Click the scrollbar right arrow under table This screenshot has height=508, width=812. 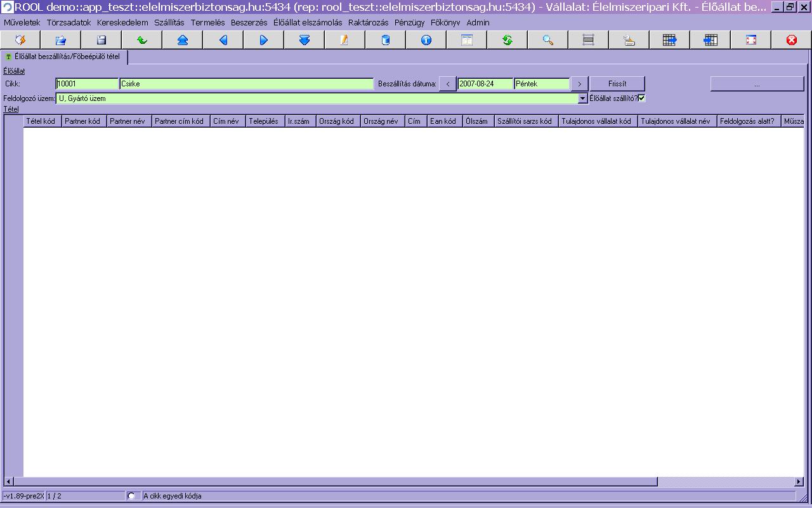click(x=799, y=482)
